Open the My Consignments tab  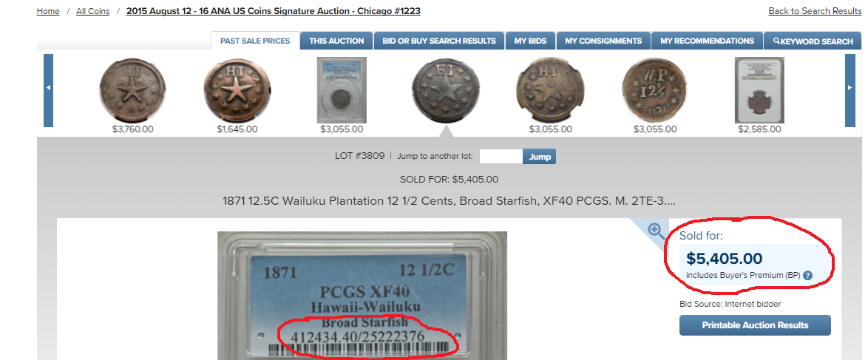pos(603,41)
